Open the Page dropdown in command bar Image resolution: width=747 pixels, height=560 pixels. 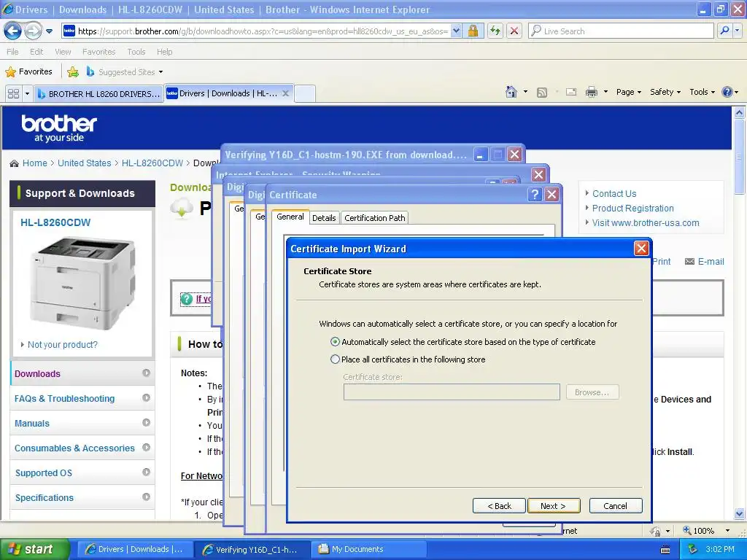coord(628,92)
